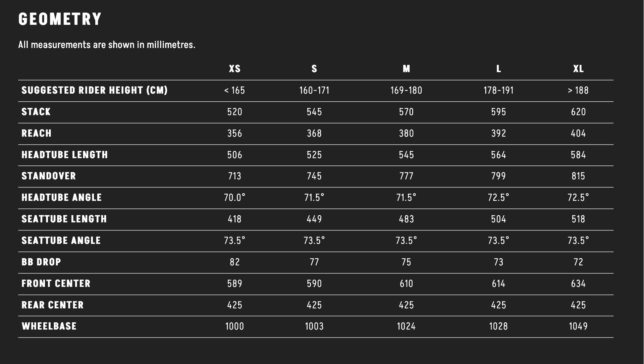The image size is (644, 364).
Task: Select the Standover row label
Action: tap(49, 176)
